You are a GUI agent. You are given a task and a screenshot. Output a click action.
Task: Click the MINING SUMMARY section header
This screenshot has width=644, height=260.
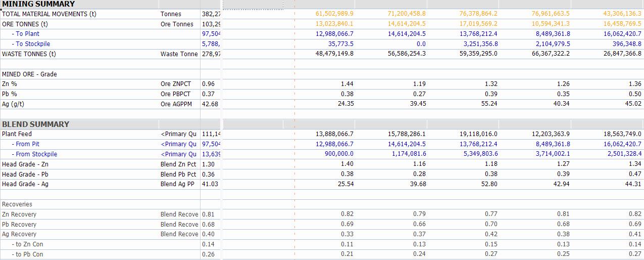(38, 4)
